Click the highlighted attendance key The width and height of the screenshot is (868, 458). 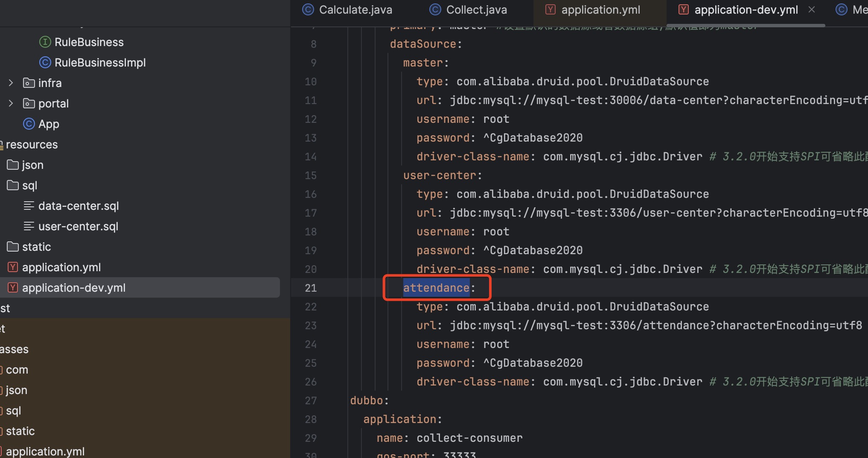pos(436,288)
